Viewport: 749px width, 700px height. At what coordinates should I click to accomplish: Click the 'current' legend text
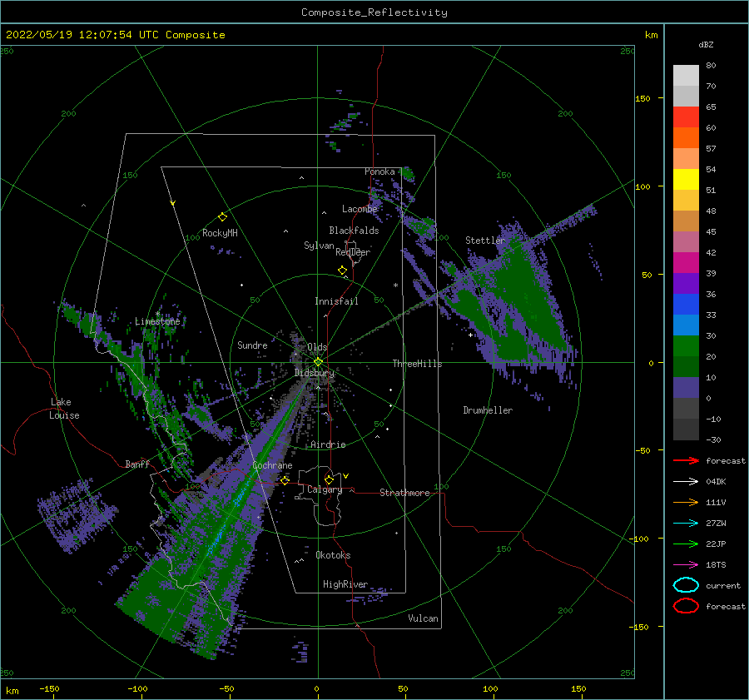[723, 585]
